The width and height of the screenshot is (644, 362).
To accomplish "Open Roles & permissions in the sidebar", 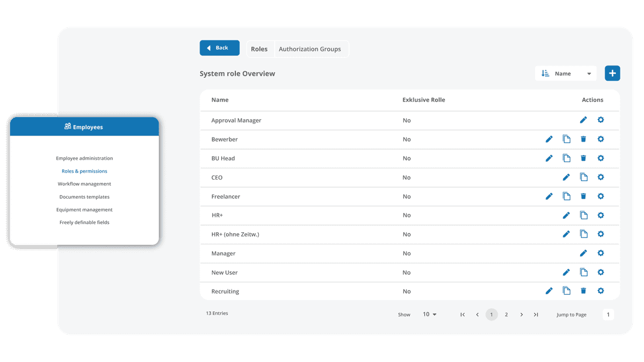I will tap(84, 171).
